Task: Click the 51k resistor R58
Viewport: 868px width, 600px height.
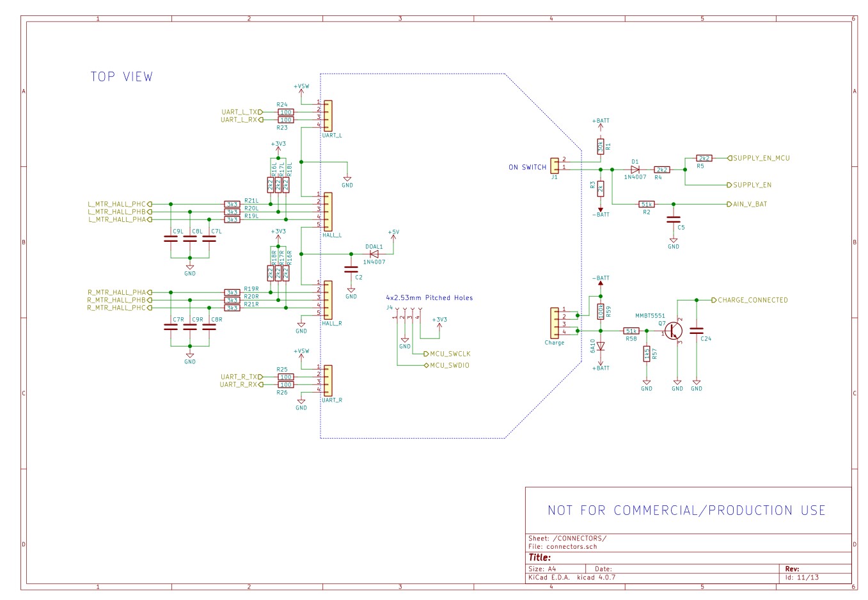Action: click(x=631, y=331)
